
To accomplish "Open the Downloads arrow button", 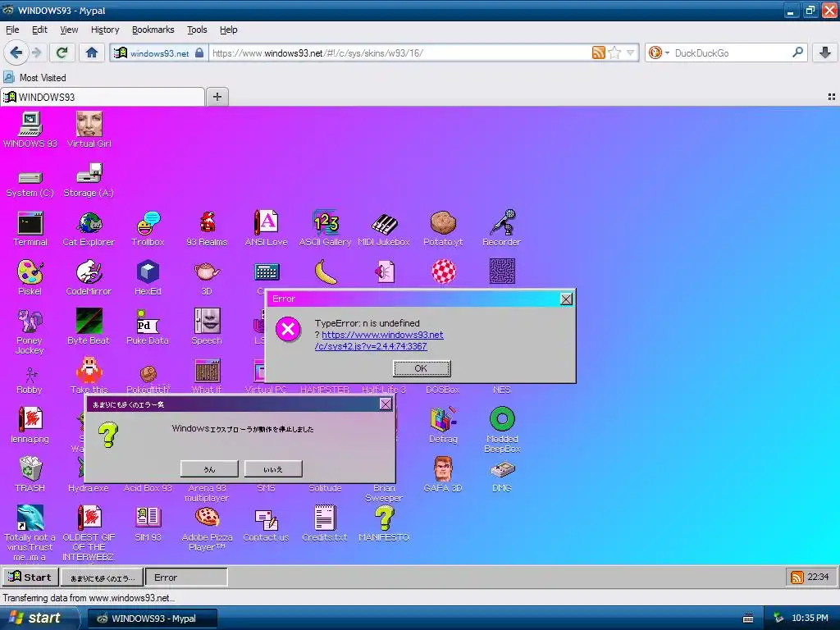I will point(825,52).
